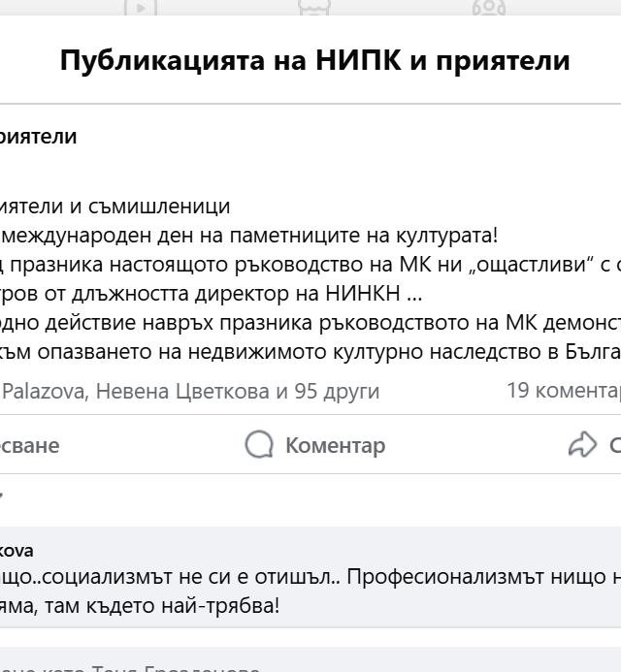This screenshot has width=621, height=672.
Task: Open the 19 коментара link
Action: pyautogui.click(x=564, y=391)
